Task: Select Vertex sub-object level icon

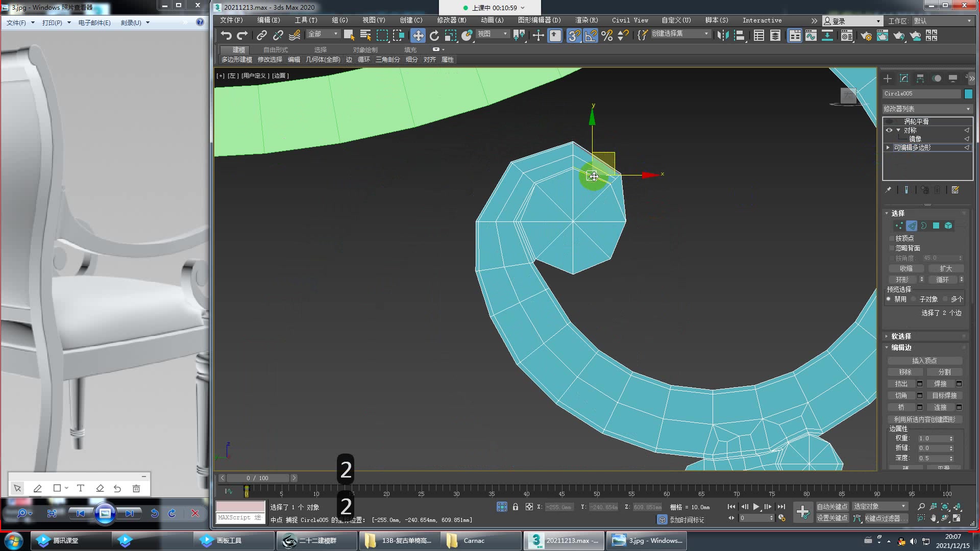Action: tap(899, 226)
